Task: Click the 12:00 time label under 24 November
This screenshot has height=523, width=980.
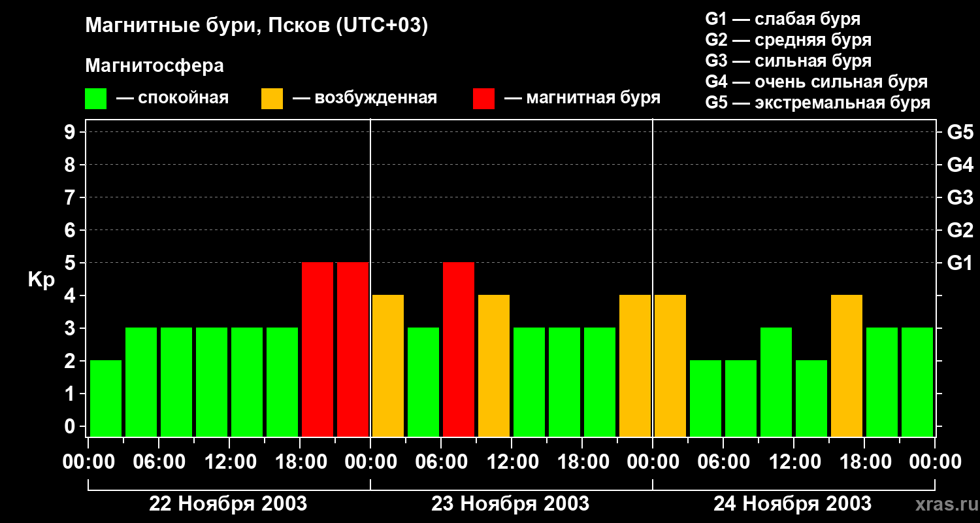Action: pyautogui.click(x=794, y=462)
